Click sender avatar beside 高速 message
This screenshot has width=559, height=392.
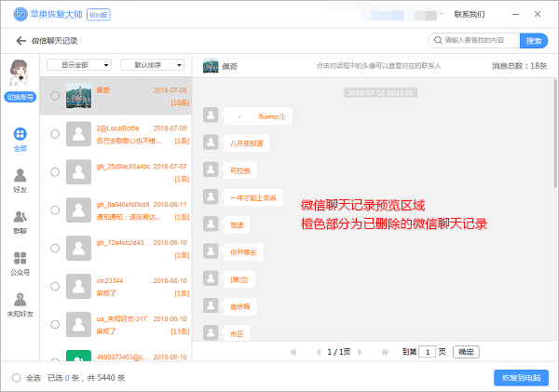(x=211, y=223)
